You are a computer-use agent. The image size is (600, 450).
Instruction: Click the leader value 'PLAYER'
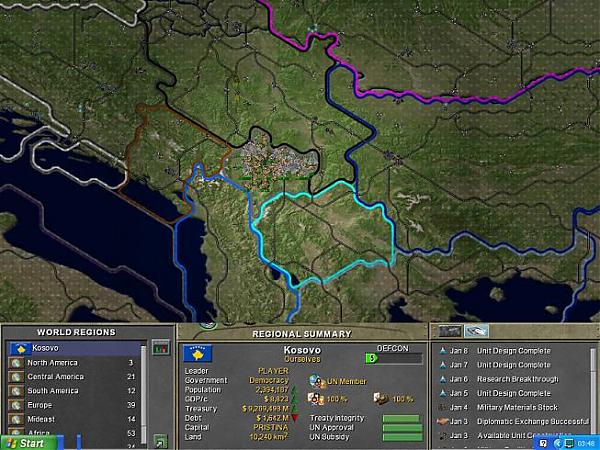click(273, 371)
